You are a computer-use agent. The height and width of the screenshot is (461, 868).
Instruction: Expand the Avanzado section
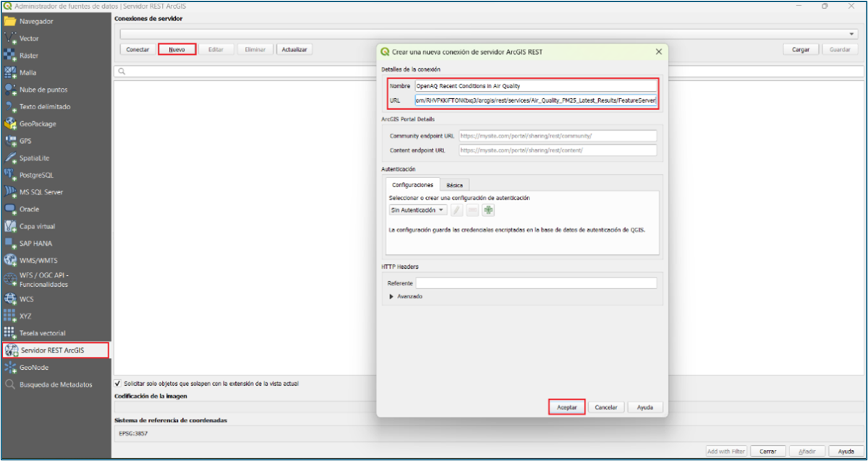(x=393, y=296)
